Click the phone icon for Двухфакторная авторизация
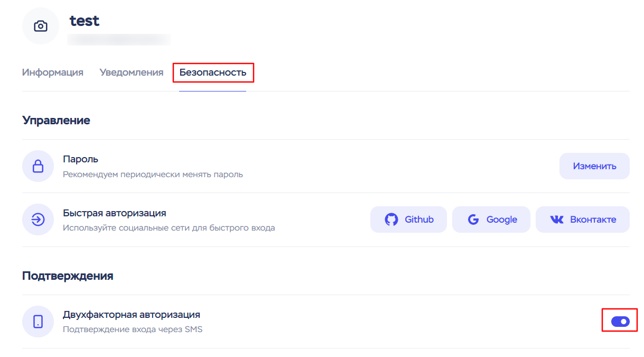The height and width of the screenshot is (357, 644). 38,322
